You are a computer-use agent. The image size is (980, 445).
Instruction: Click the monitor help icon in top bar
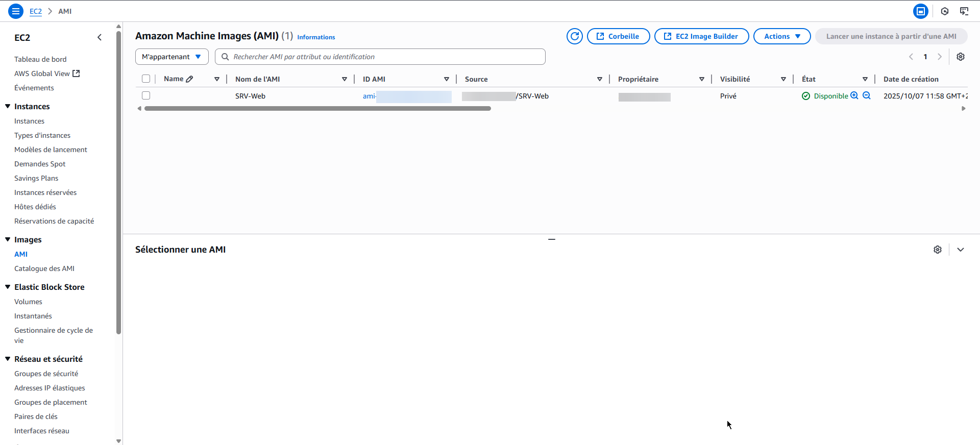pos(964,11)
